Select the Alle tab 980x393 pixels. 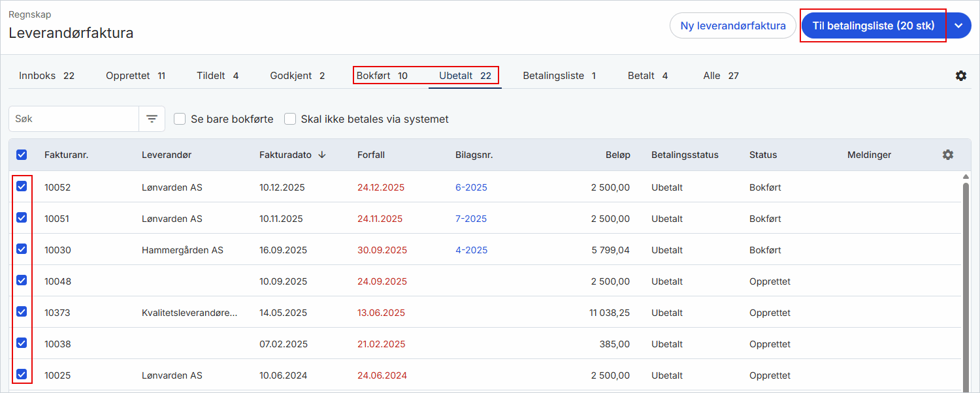click(x=721, y=76)
